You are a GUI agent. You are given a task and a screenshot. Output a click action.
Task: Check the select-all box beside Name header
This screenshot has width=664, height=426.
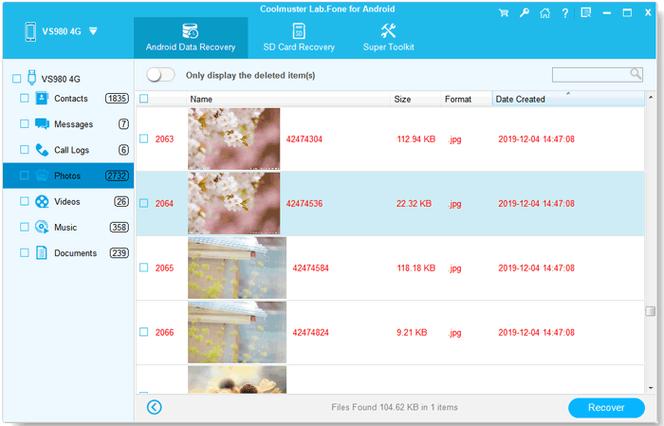point(144,99)
